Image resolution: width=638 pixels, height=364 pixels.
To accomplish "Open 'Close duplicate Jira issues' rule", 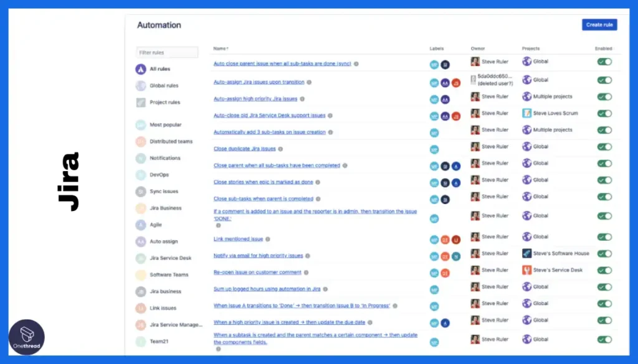I will 244,149.
